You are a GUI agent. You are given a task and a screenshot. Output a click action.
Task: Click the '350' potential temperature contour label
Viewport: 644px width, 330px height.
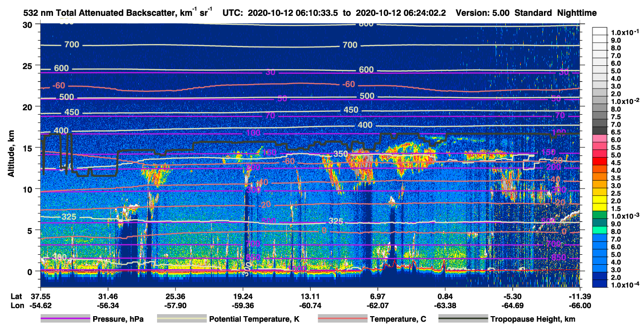340,154
